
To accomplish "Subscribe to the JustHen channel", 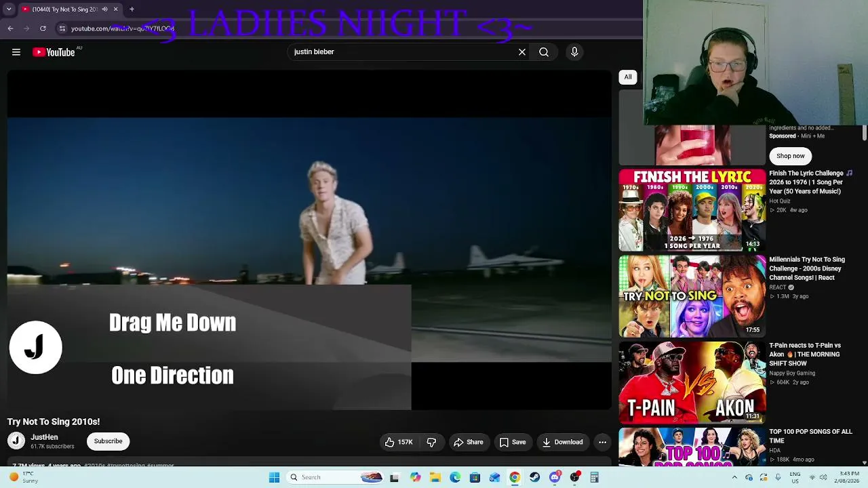I will coord(108,441).
